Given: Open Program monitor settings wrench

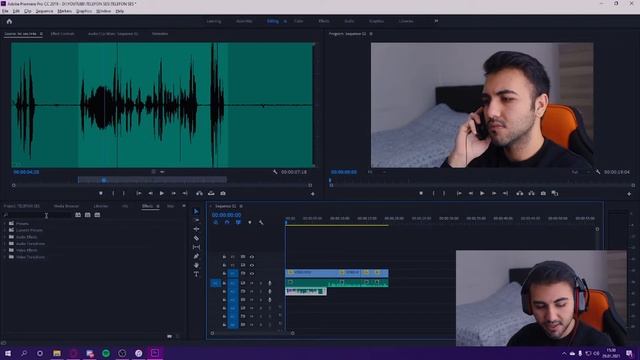Looking at the screenshot, I should pos(598,172).
